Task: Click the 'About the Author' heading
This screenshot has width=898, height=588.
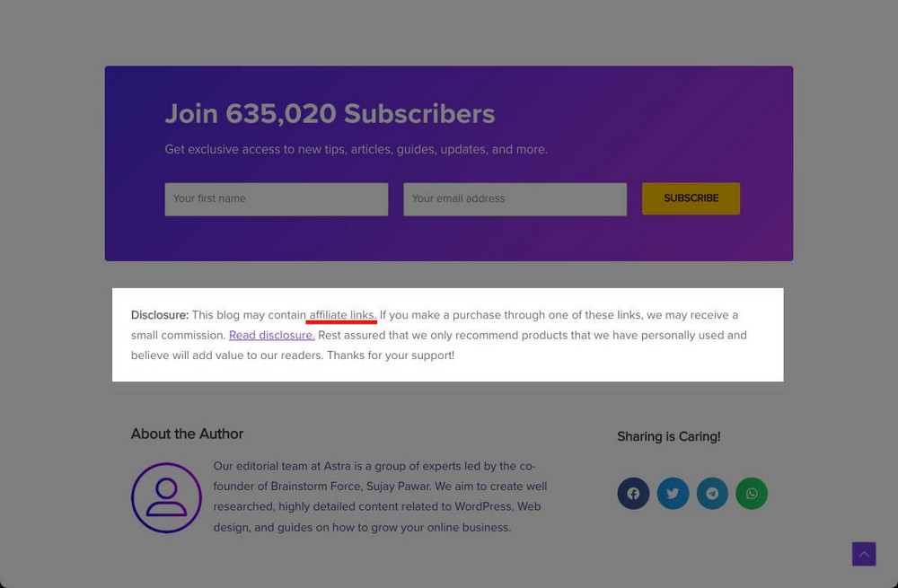Action: tap(187, 434)
